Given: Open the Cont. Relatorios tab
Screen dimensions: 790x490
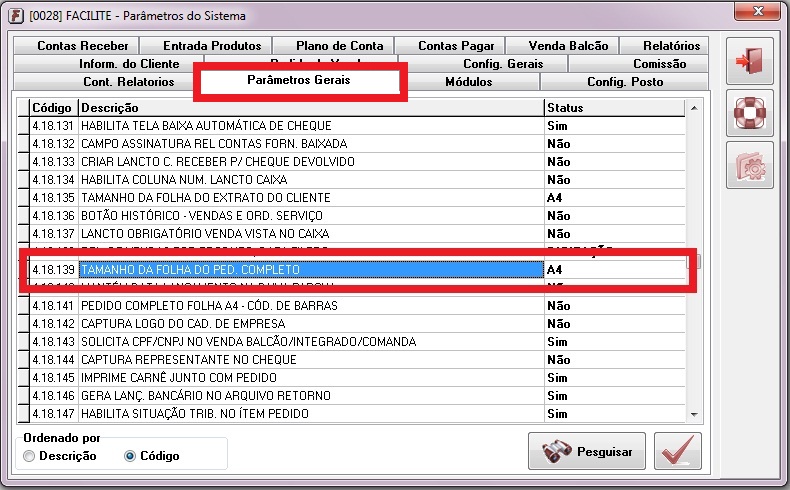Looking at the screenshot, I should (106, 82).
